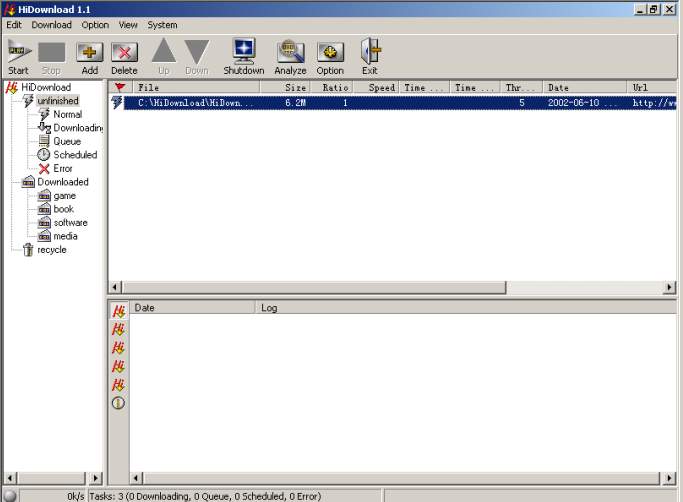The height and width of the screenshot is (502, 683).
Task: Open the System menu
Action: coord(162,25)
